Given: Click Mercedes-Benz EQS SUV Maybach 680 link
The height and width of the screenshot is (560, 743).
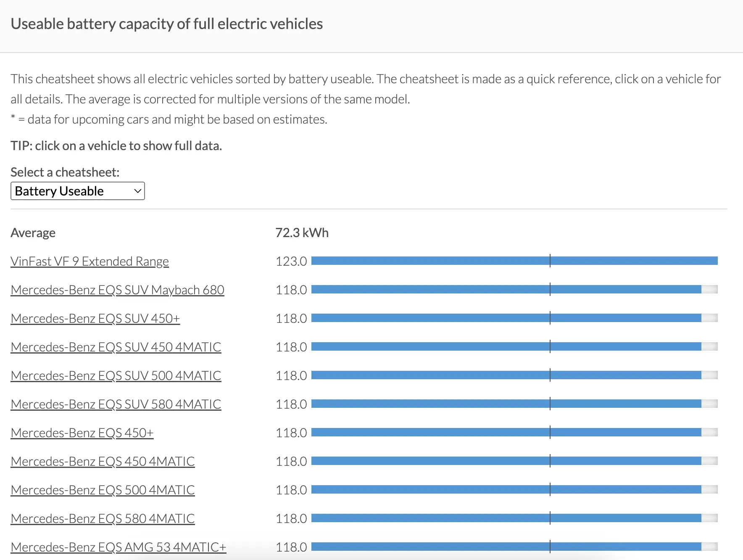Looking at the screenshot, I should (117, 290).
